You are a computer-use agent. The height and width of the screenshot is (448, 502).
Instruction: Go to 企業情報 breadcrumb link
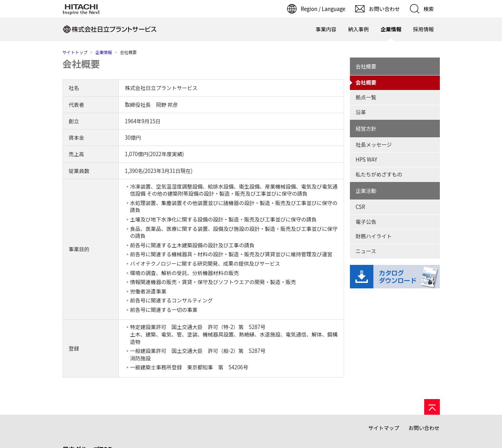(104, 52)
